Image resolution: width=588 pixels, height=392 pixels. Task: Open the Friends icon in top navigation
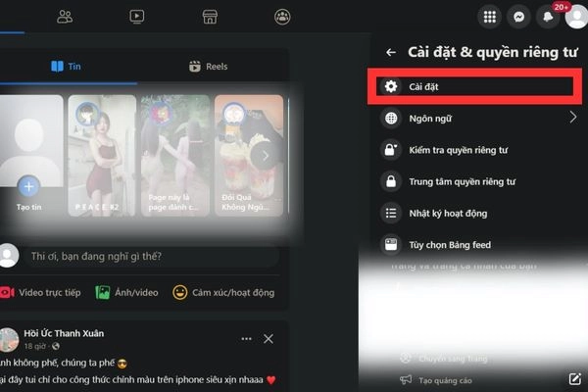pyautogui.click(x=66, y=16)
